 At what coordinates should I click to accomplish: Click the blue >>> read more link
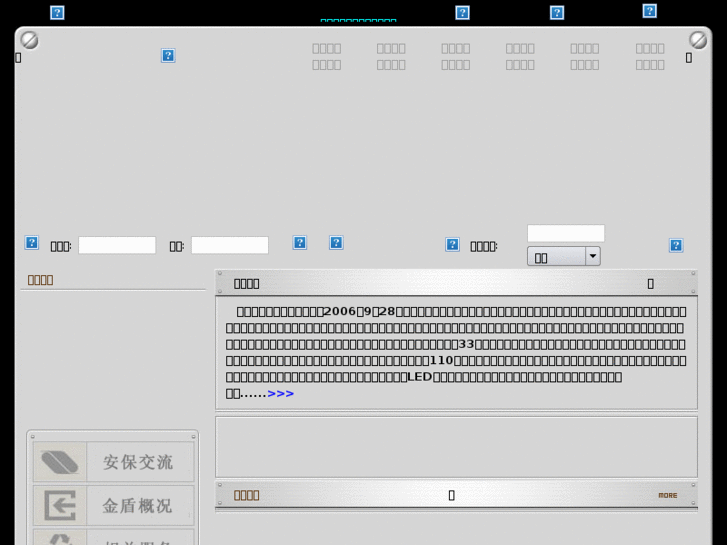click(x=281, y=394)
